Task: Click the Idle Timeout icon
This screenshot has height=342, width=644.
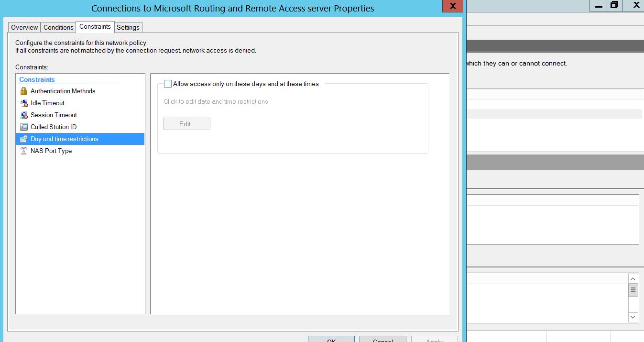Action: pyautogui.click(x=24, y=103)
